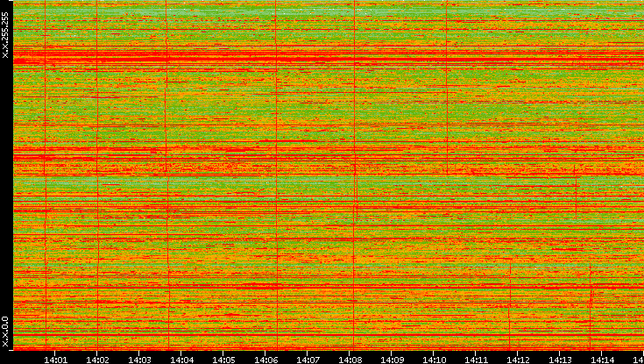Pick the 14:06 tick label
The image size is (644, 364).
265,360
